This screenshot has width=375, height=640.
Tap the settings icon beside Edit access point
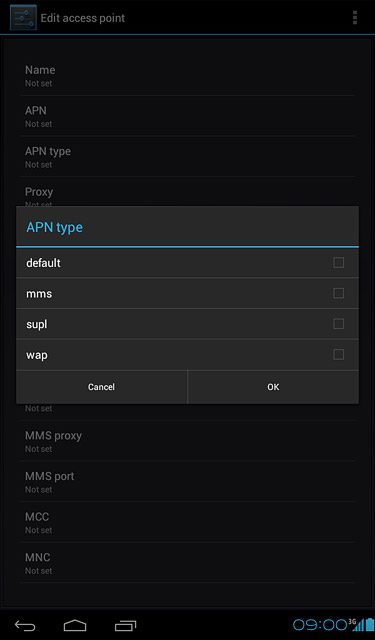tap(23, 18)
